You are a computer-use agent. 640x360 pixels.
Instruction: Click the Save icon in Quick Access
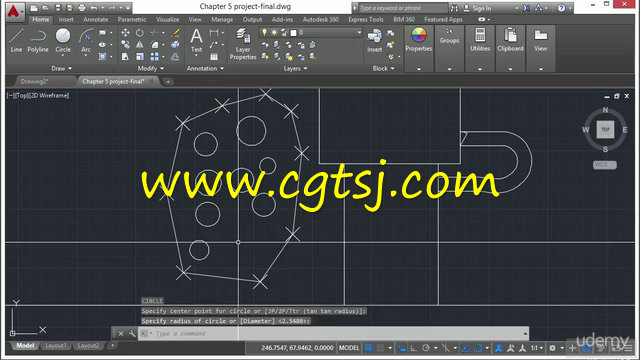pyautogui.click(x=58, y=8)
